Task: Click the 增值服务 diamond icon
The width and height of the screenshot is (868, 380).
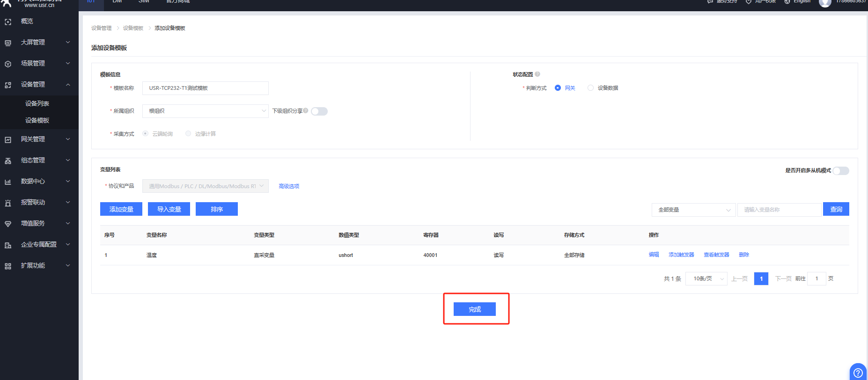Action: (8, 224)
